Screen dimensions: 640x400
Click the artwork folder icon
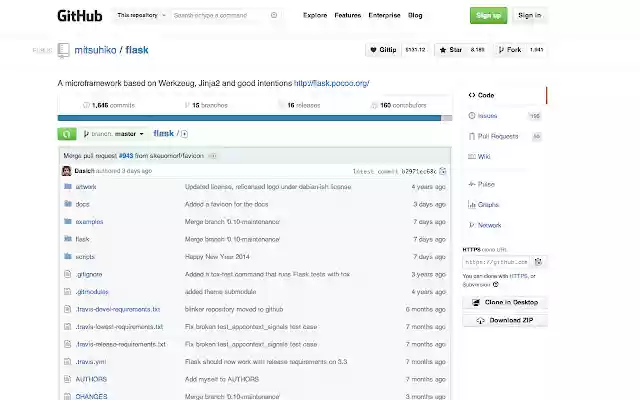click(x=68, y=187)
